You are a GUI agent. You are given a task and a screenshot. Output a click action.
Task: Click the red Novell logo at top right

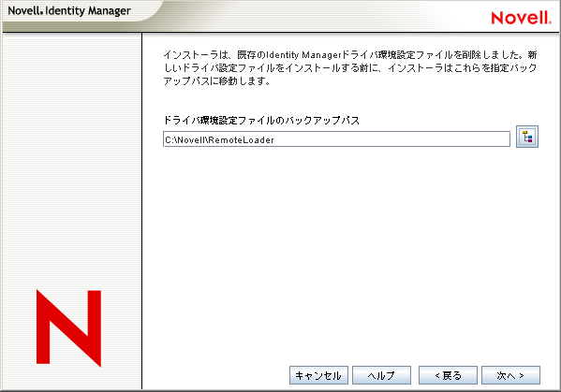pyautogui.click(x=521, y=18)
